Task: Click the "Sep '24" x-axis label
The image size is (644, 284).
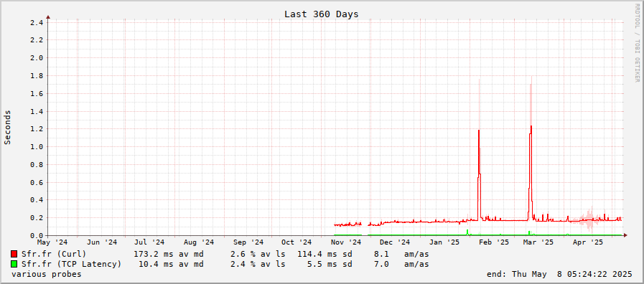Action: click(248, 242)
